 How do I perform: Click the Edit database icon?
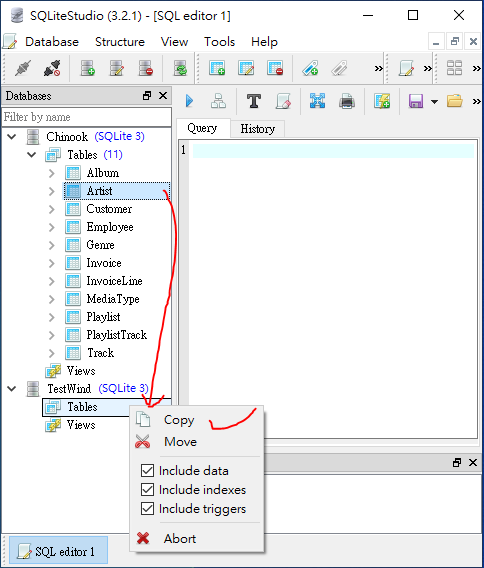116,68
